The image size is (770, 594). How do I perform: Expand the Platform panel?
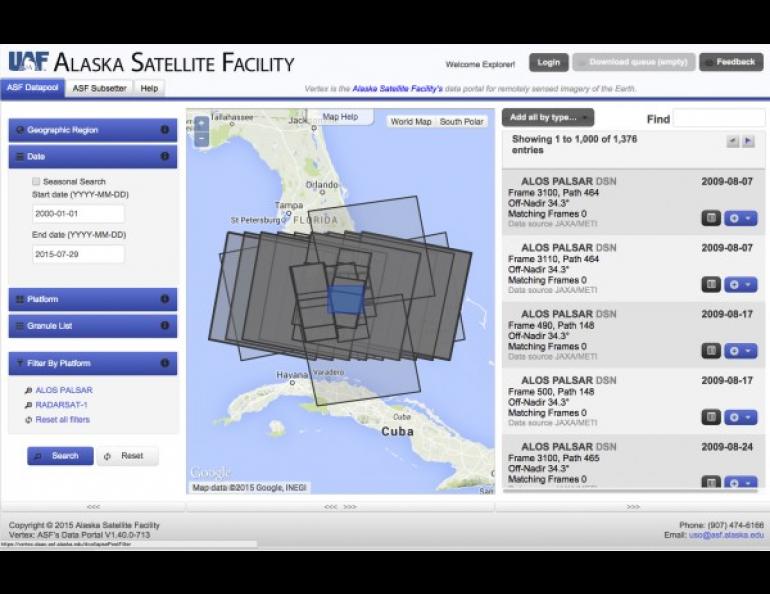[93, 299]
